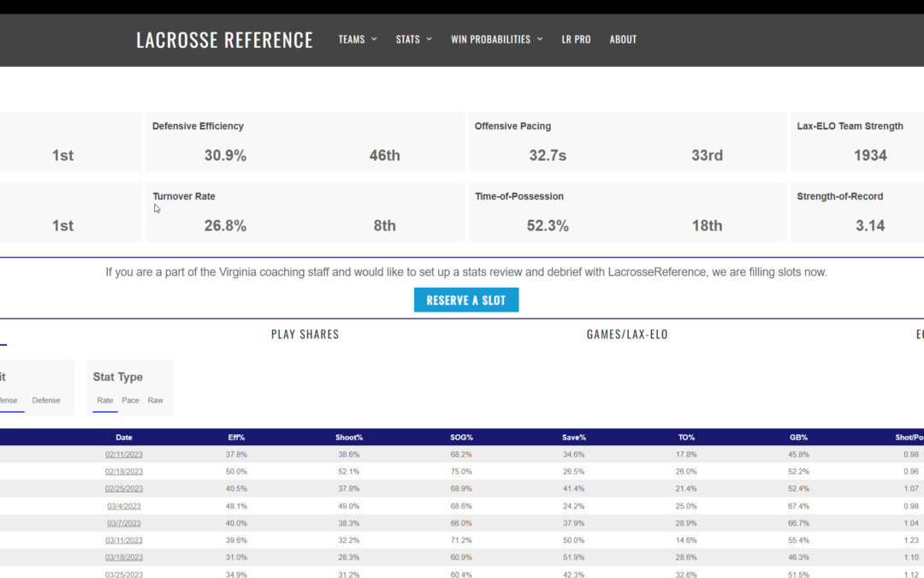Click the Offensive Pacing card title
The width and height of the screenshot is (924, 578).
pyautogui.click(x=512, y=126)
